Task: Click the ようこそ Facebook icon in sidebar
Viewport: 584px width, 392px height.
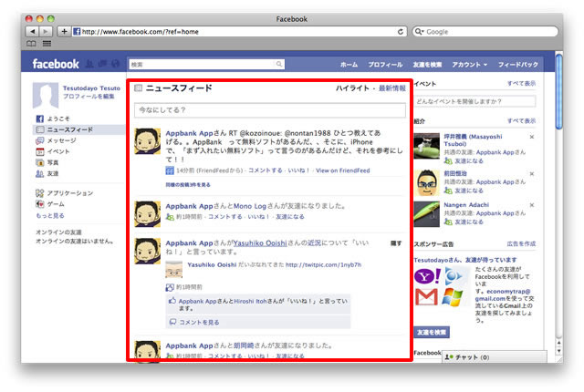Action: (x=40, y=119)
